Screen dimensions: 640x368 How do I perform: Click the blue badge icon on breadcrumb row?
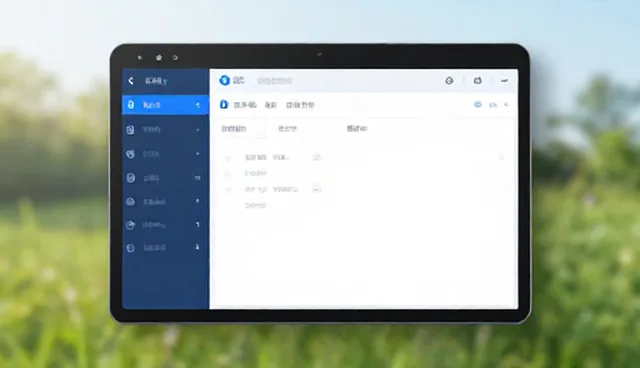[224, 104]
